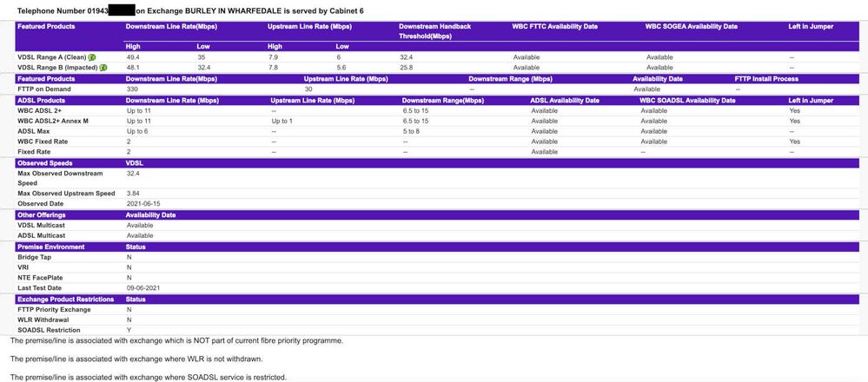The height and width of the screenshot is (382, 868).
Task: Click the green info icon beside VDSL Range B (Impacted)
Action: 103,68
